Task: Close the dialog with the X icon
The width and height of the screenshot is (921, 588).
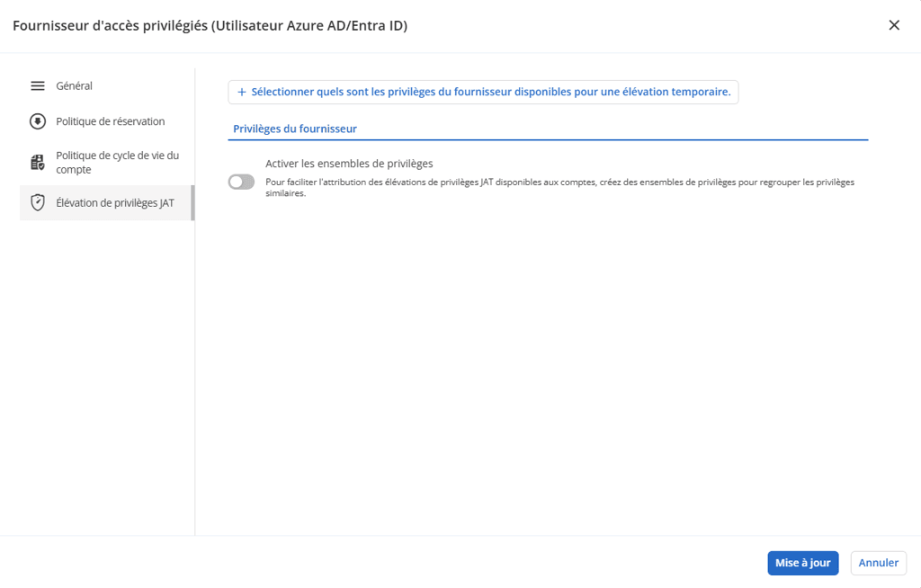Action: [x=894, y=25]
